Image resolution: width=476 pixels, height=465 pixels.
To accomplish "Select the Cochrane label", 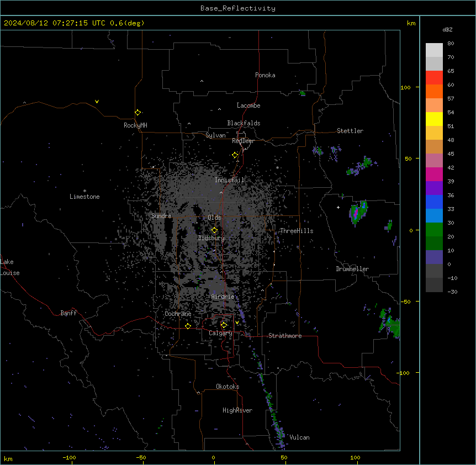I will (x=178, y=314).
